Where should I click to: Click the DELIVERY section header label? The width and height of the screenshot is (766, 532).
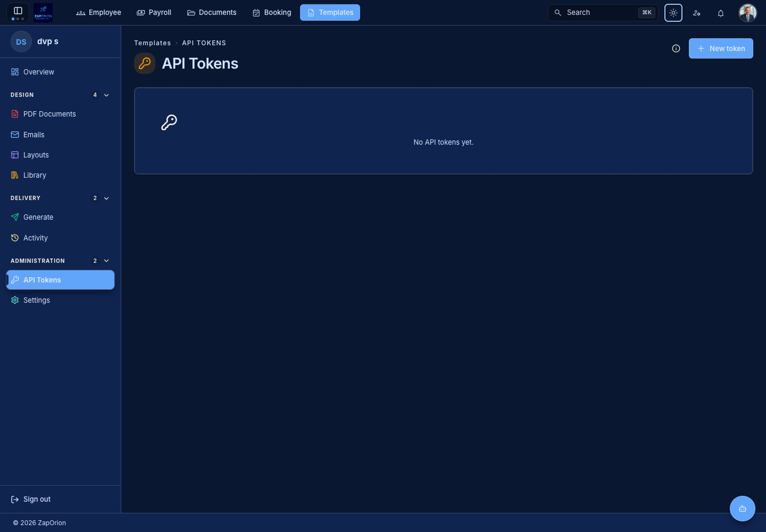(26, 198)
